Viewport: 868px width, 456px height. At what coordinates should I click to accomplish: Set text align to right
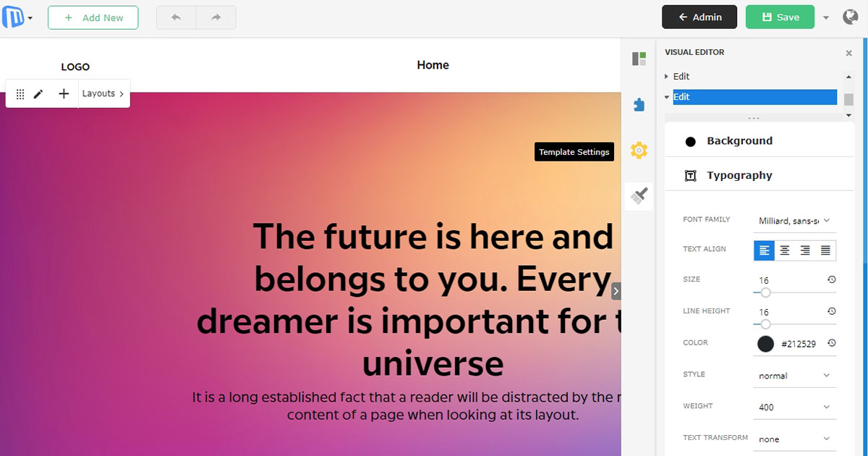click(x=805, y=250)
